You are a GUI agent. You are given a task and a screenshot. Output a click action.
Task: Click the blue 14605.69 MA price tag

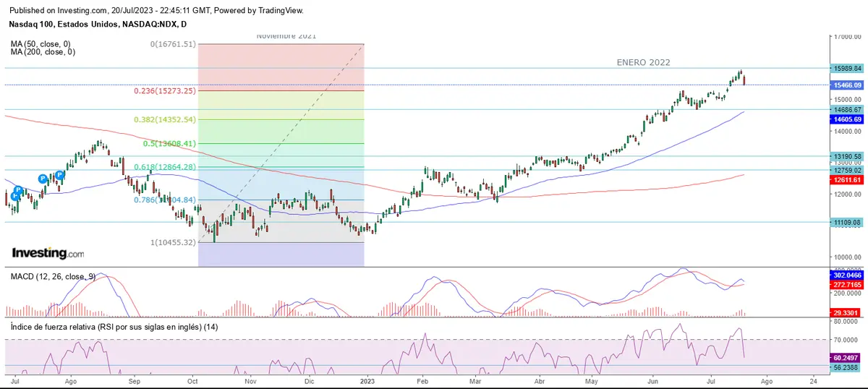click(x=847, y=119)
